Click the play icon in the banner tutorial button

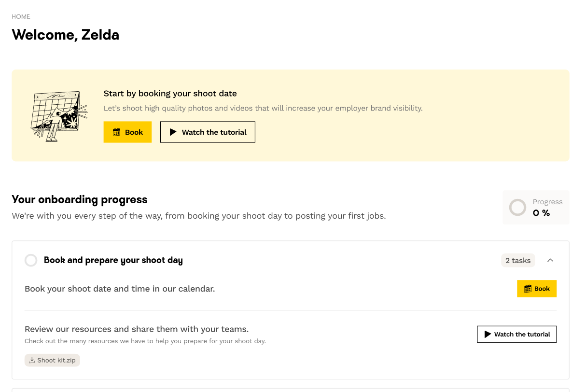click(x=173, y=132)
